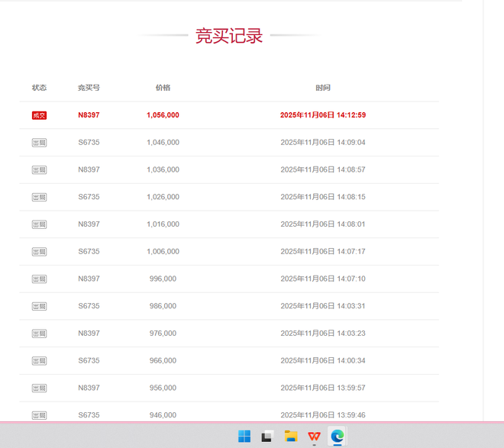
Task: Click the 1,006,000 price entry
Action: click(x=163, y=252)
